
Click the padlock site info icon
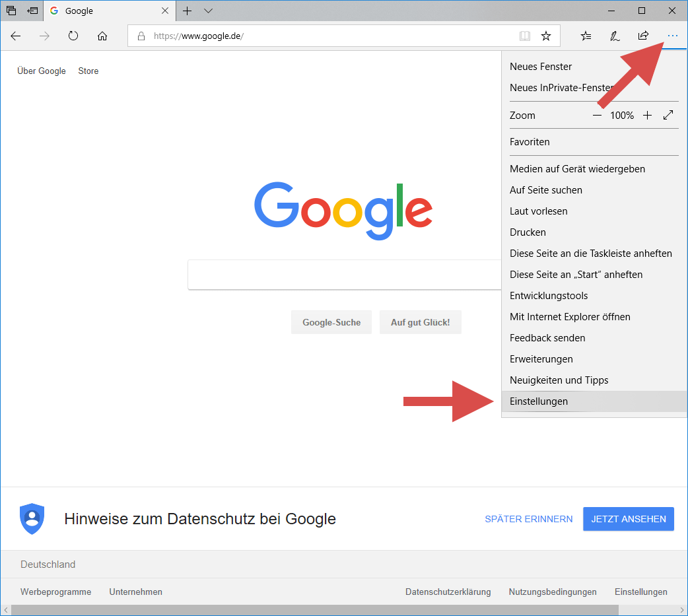point(141,36)
